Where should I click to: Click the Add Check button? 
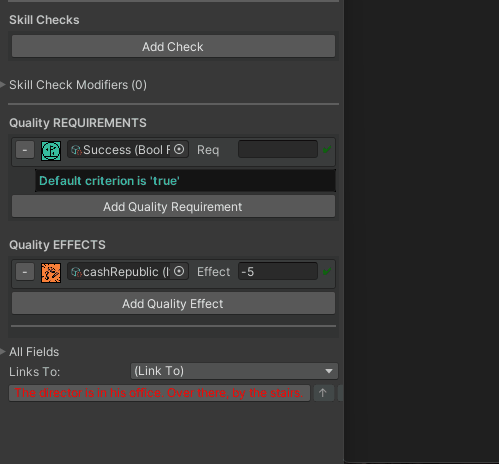pyautogui.click(x=173, y=46)
